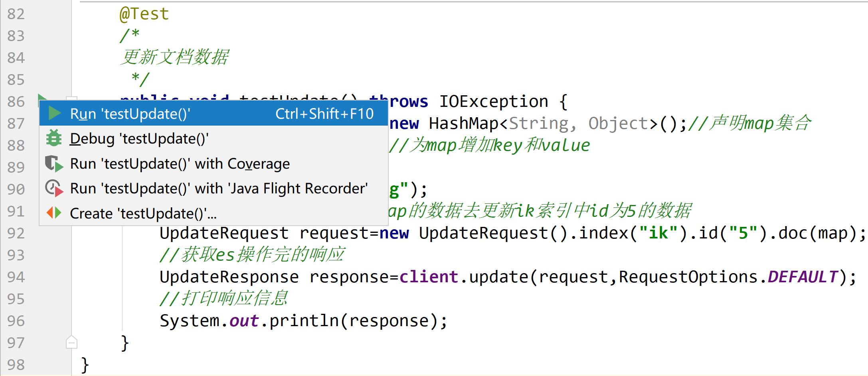Open Create 'testUpdate()'... configuration entry
Viewport: 868px width, 376px height.
coord(214,214)
